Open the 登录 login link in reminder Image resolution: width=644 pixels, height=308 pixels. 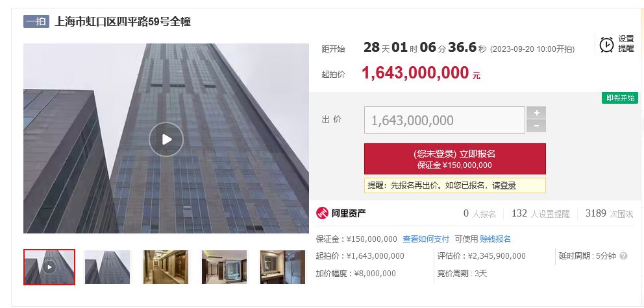click(x=508, y=185)
